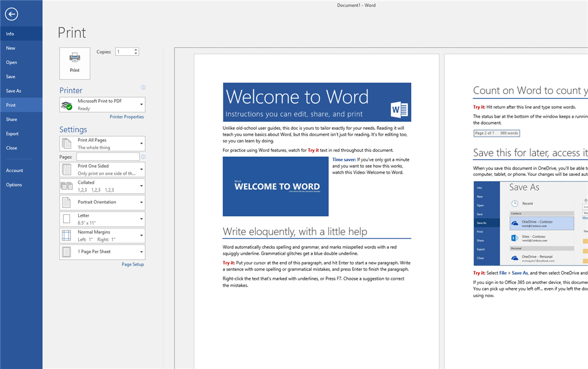This screenshot has width=588, height=369.
Task: Open the Page Setup link
Action: [x=133, y=264]
